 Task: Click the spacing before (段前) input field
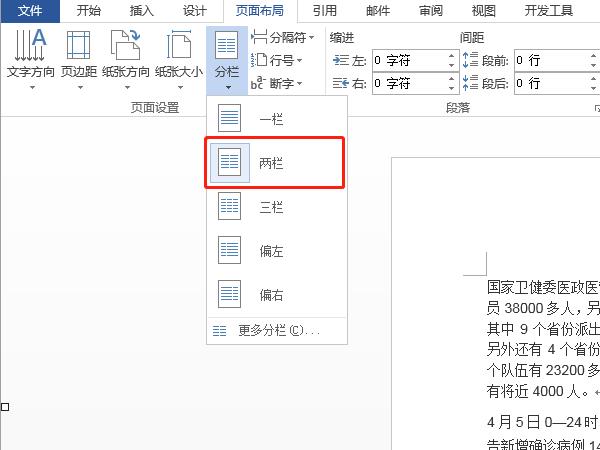pyautogui.click(x=550, y=60)
